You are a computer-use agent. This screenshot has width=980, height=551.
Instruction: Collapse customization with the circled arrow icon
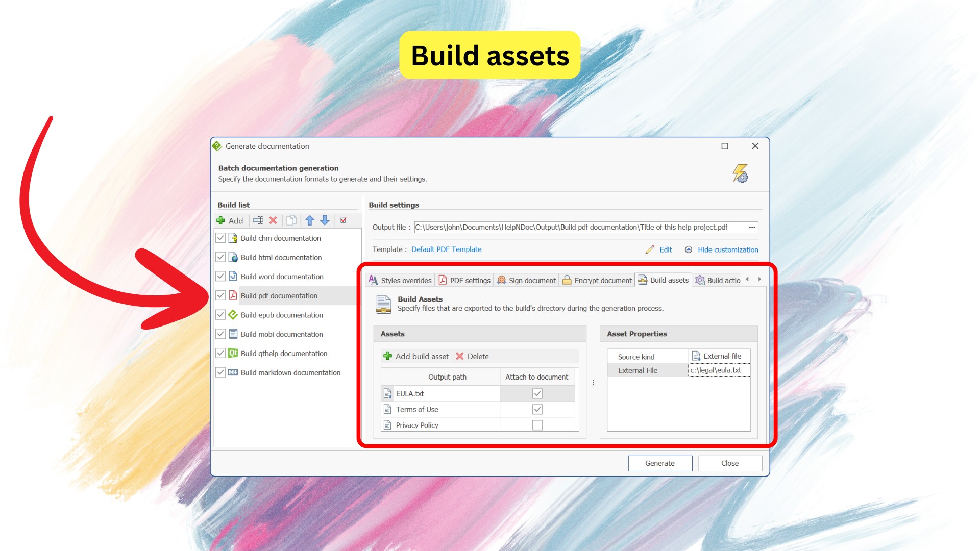click(689, 249)
